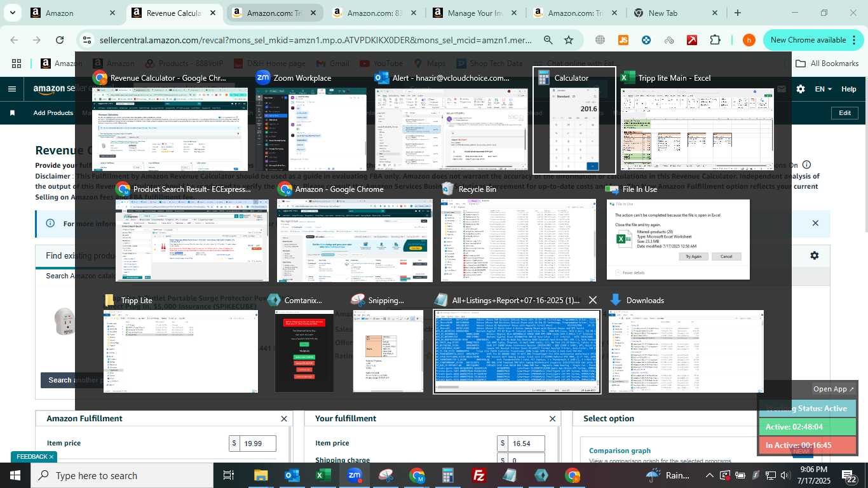Click the taskbar search box
This screenshot has width=868, height=488.
[x=122, y=475]
